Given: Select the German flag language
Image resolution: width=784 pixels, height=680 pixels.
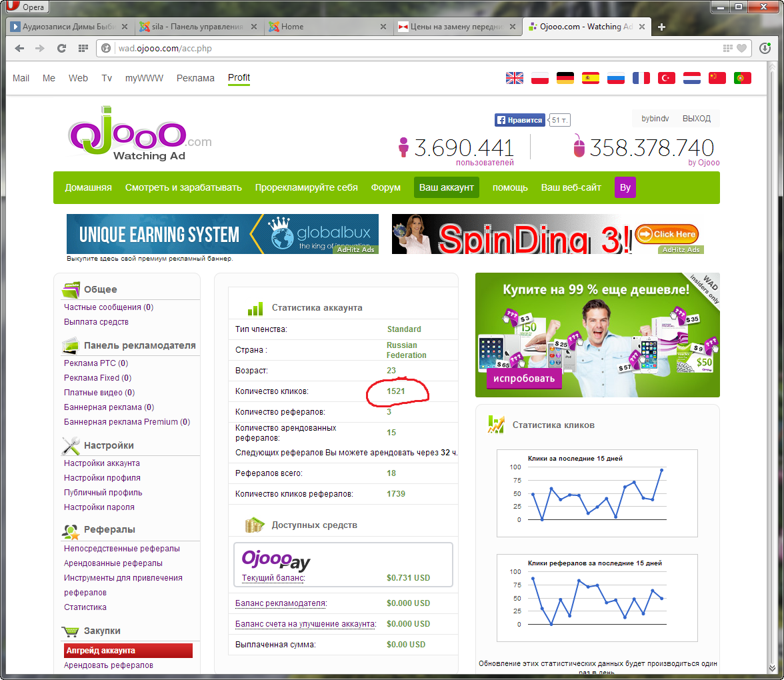Looking at the screenshot, I should 565,78.
